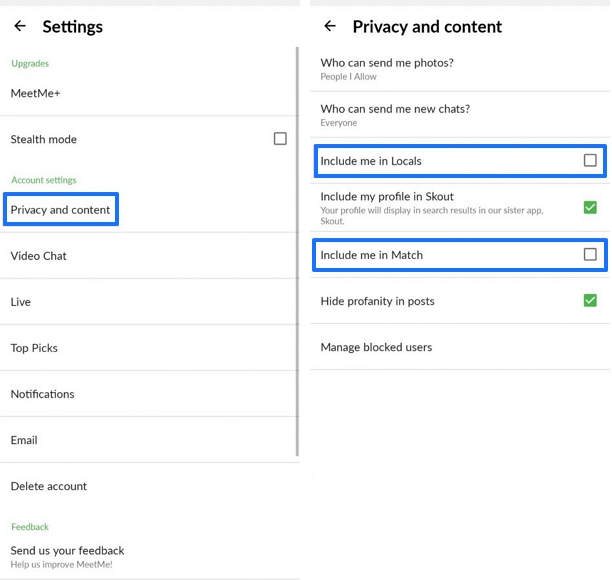
Task: Click the 'Include me in Match' label
Action: point(372,255)
